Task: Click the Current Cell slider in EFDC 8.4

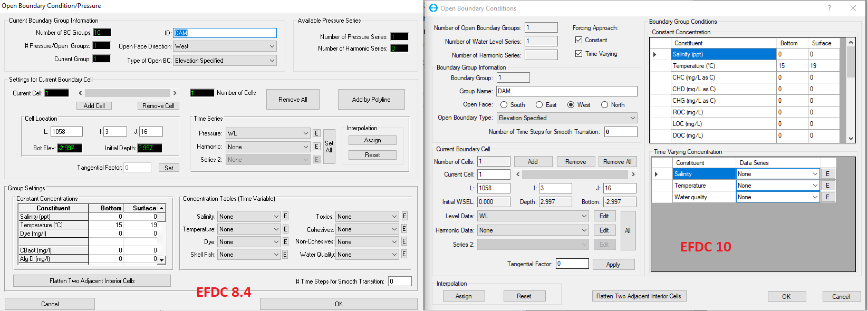Action: pos(127,93)
